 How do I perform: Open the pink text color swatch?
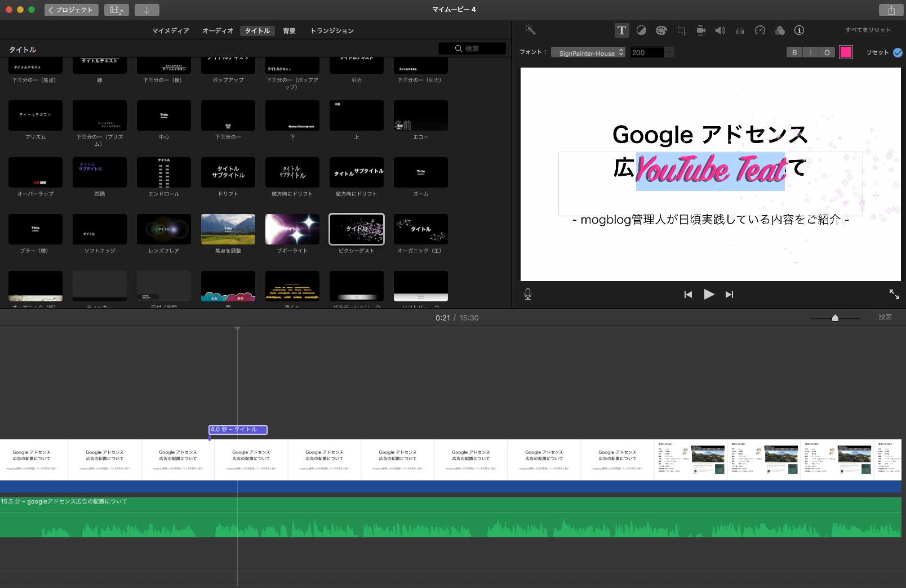(846, 52)
